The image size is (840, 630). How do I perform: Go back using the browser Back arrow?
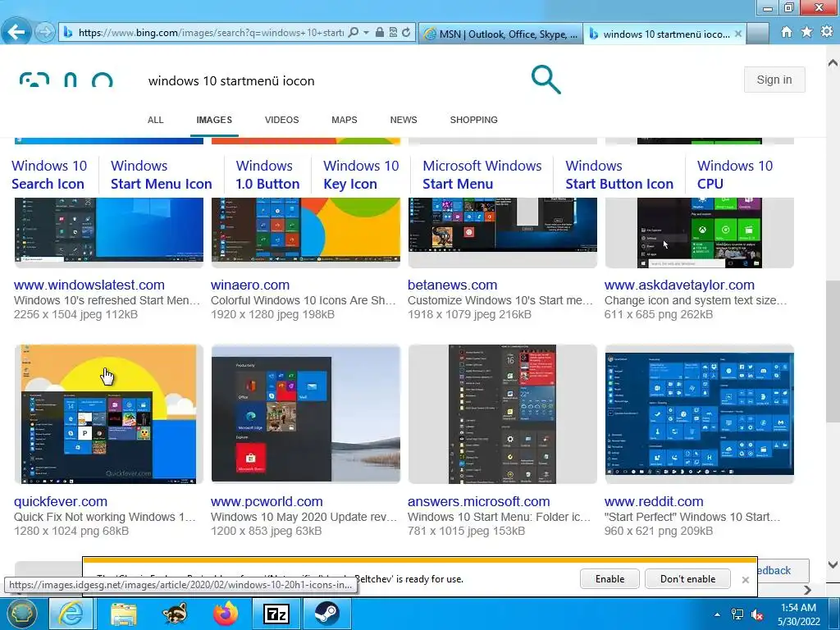click(16, 32)
